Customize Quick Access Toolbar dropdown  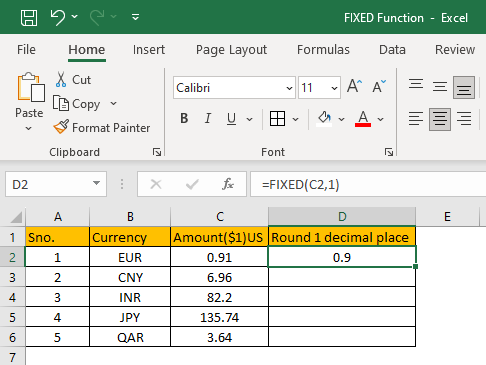(135, 17)
